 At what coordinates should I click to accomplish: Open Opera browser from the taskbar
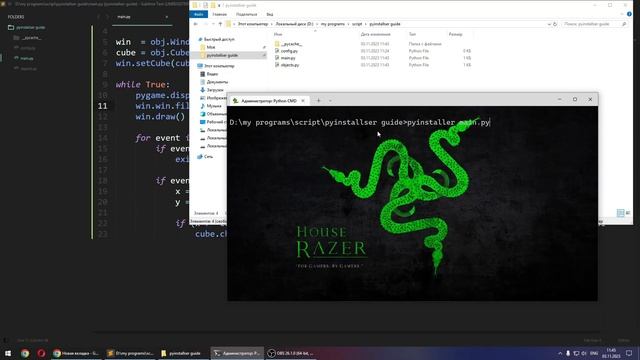coord(41,353)
